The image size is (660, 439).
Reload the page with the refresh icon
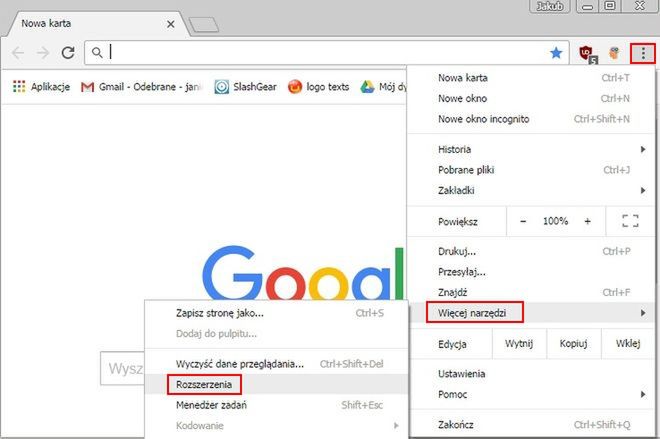pos(68,53)
